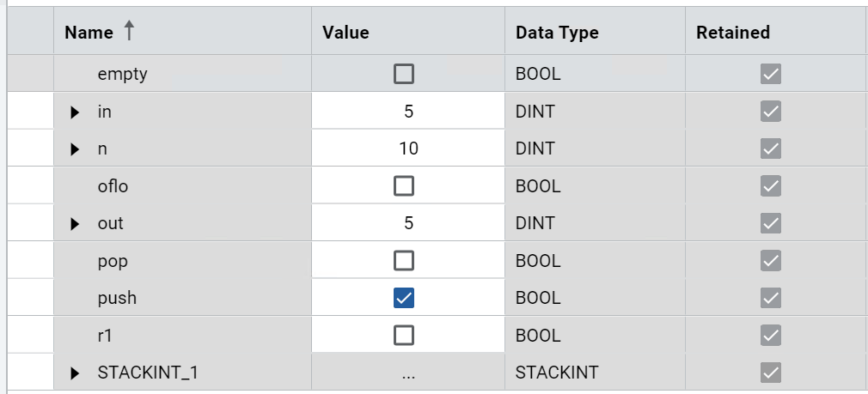This screenshot has width=868, height=394.
Task: Expand the STACKINT_1 structure row
Action: [75, 373]
